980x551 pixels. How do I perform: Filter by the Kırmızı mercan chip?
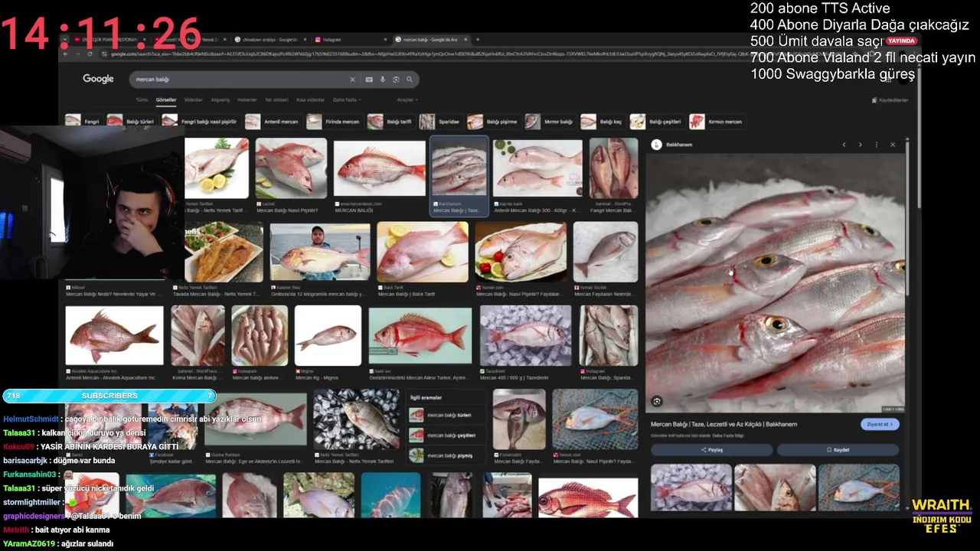[717, 122]
